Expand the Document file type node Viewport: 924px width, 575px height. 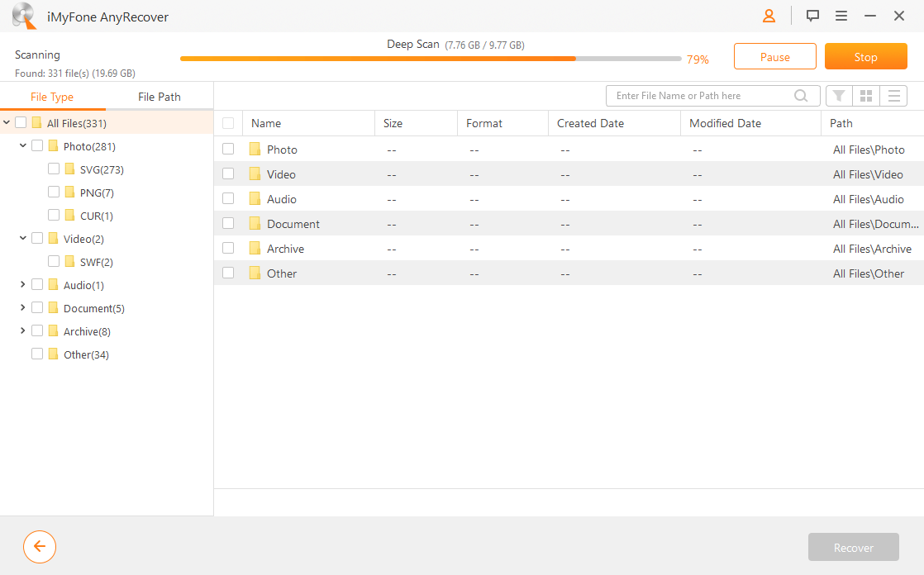(x=22, y=307)
